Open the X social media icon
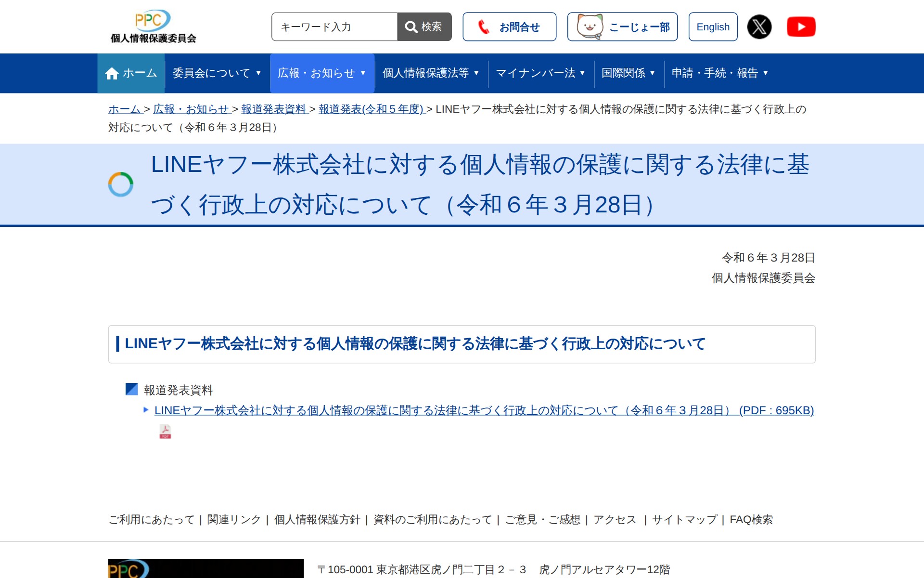 (x=759, y=27)
